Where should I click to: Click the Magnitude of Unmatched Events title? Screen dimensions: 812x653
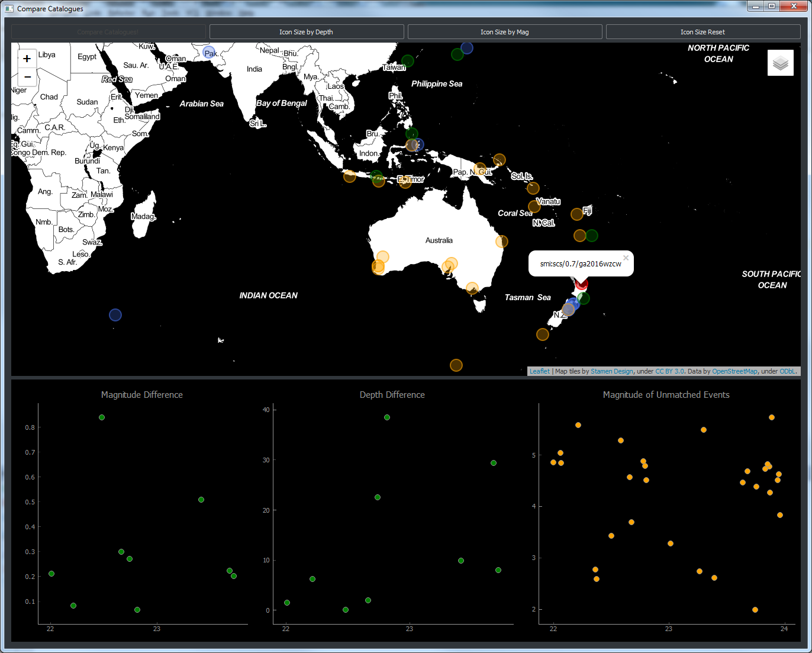pyautogui.click(x=666, y=395)
